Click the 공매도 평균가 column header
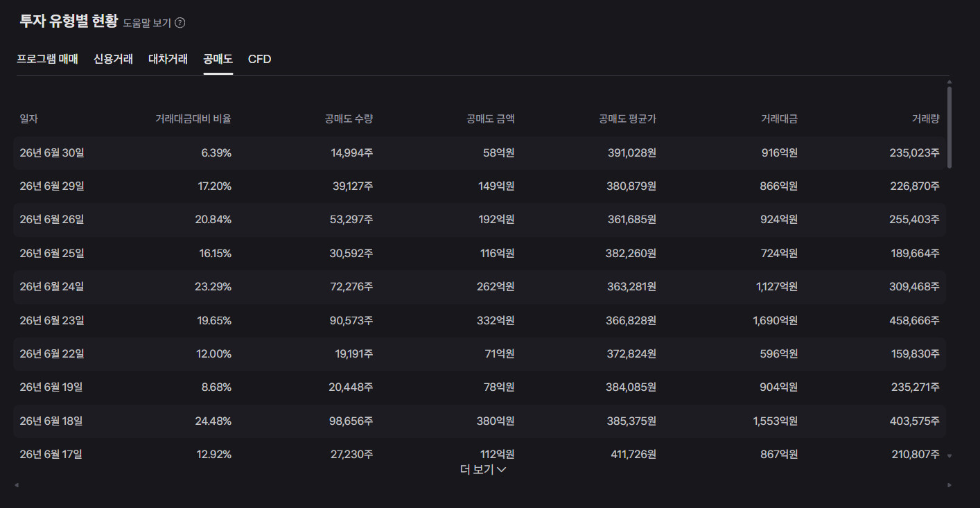 tap(628, 119)
